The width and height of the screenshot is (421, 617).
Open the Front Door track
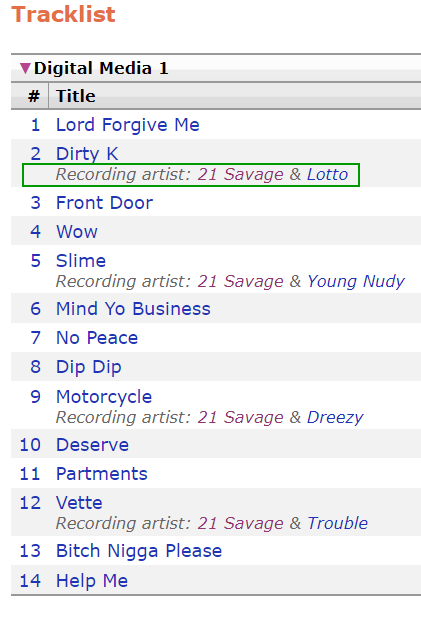click(104, 203)
